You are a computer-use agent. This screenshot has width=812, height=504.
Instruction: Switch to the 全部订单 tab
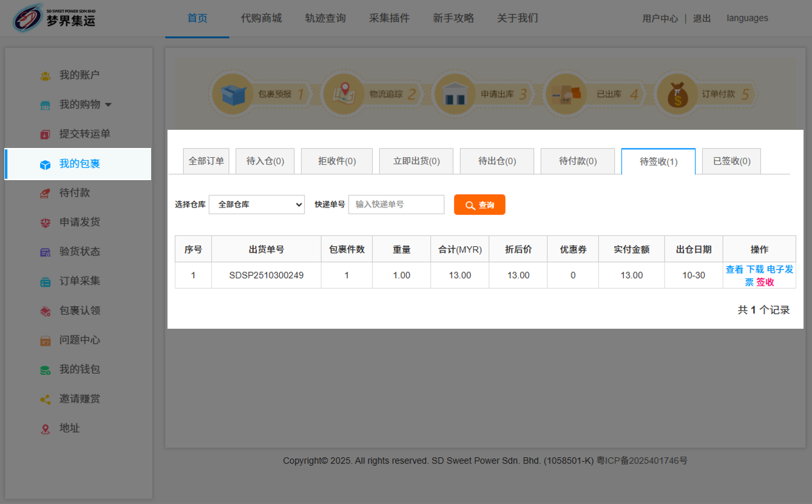click(x=206, y=161)
